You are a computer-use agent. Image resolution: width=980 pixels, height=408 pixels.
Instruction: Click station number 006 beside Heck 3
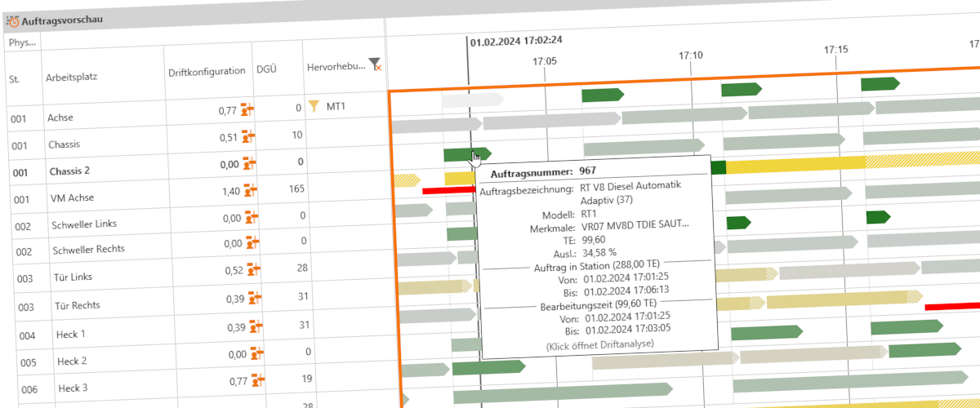click(29, 389)
